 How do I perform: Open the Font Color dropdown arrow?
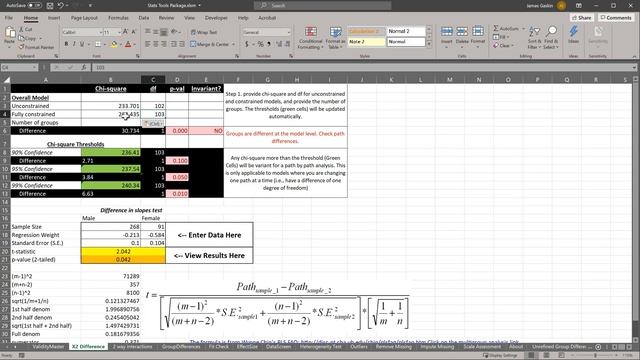134,44
